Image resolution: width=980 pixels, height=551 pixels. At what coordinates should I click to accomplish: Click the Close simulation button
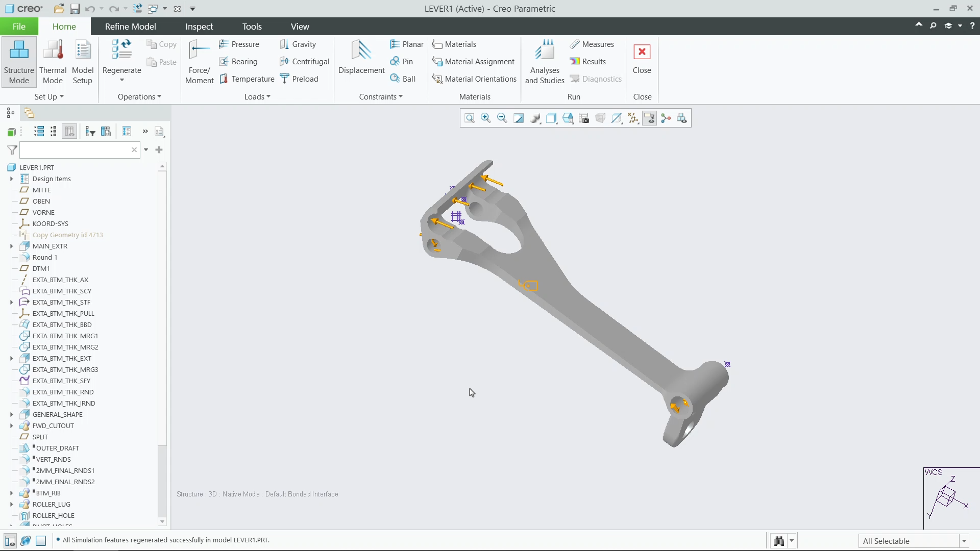coord(642,58)
